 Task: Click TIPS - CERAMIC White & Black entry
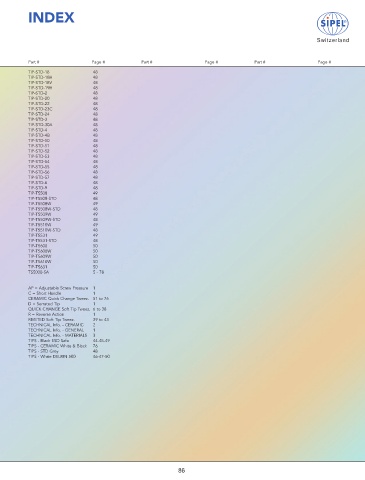57,346
